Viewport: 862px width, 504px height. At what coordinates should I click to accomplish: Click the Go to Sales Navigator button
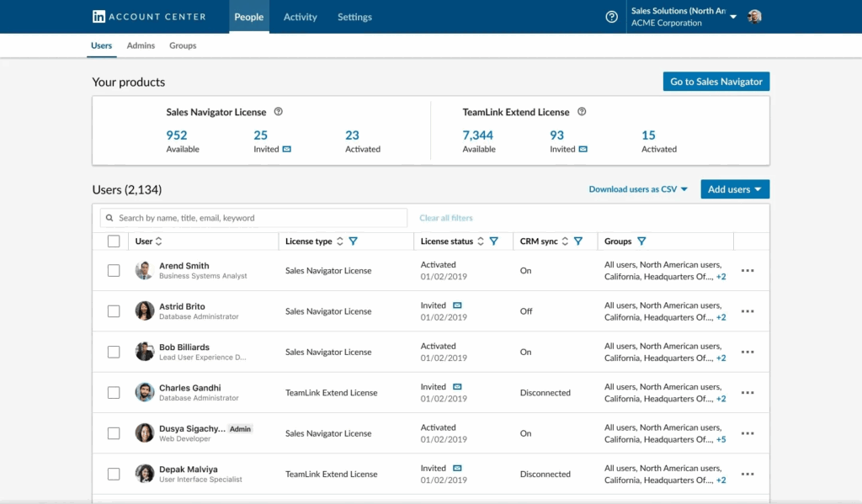(x=716, y=82)
